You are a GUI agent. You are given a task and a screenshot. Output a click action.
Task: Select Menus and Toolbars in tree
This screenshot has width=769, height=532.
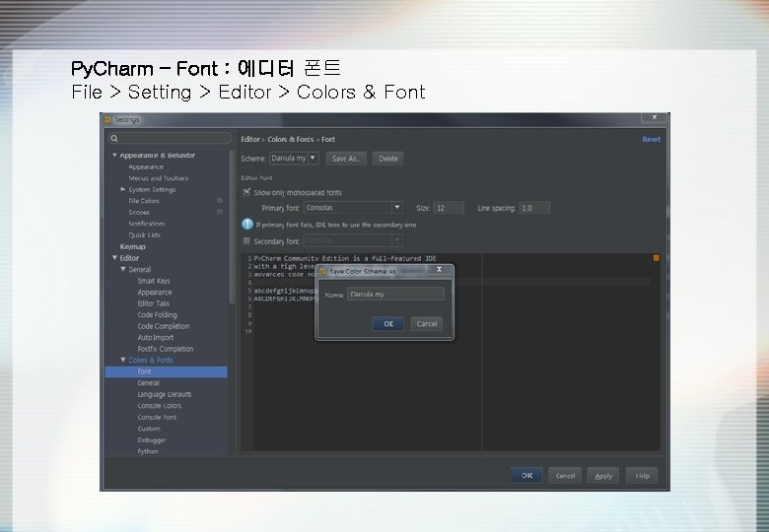[159, 177]
